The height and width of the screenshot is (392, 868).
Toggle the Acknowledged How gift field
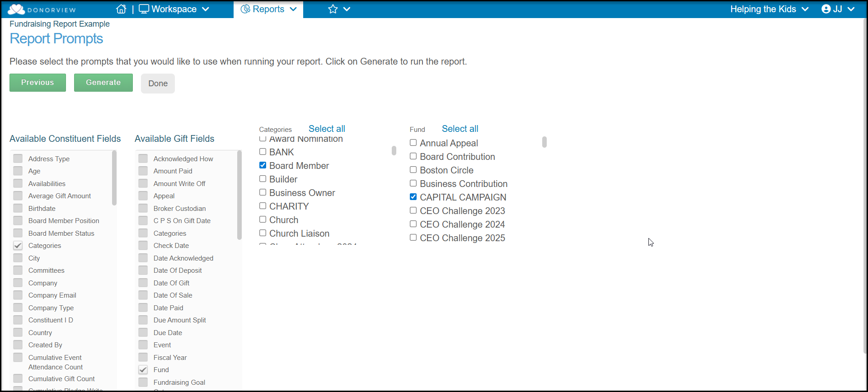click(x=143, y=159)
